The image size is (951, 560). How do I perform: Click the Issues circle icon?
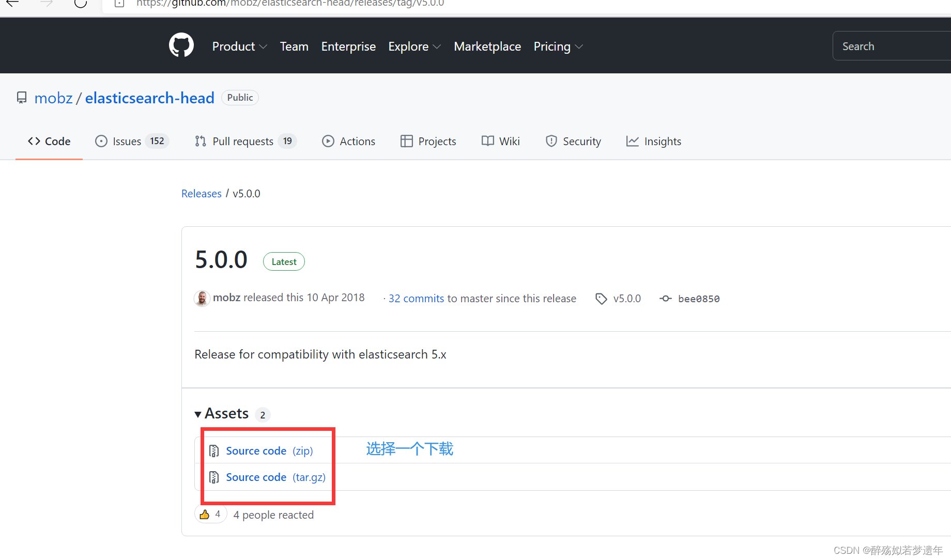101,141
